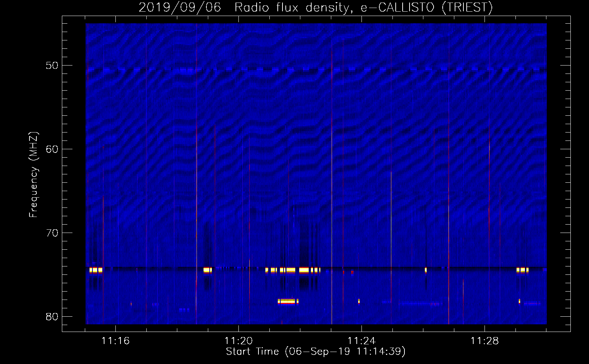Click the "11:16" time tick label
This screenshot has width=589, height=364.
coord(115,341)
